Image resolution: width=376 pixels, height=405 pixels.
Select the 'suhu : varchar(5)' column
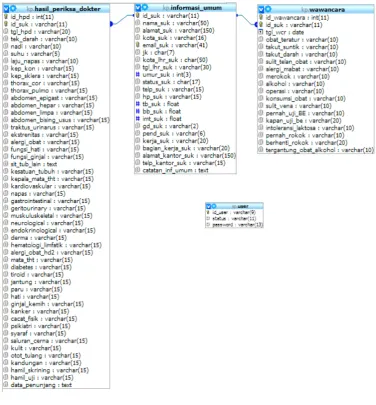(x=35, y=53)
